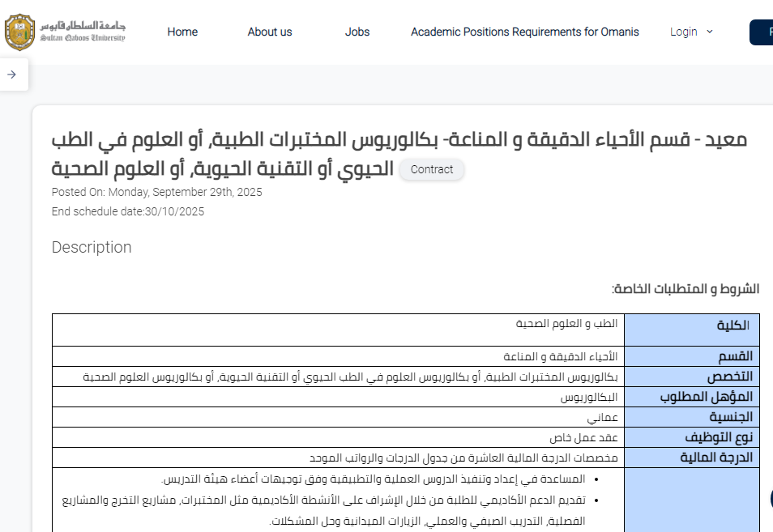The height and width of the screenshot is (532, 773).
Task: Click the Description section heading
Action: tap(92, 247)
